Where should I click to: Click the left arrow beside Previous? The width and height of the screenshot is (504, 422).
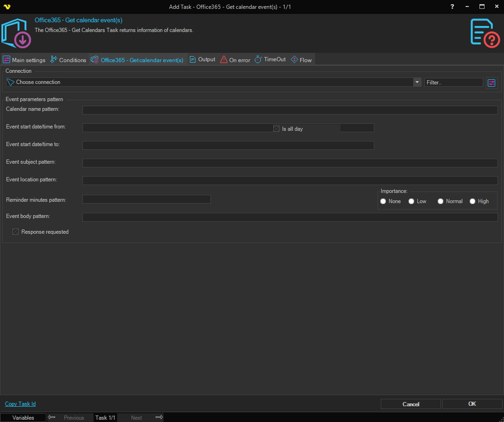tap(51, 417)
